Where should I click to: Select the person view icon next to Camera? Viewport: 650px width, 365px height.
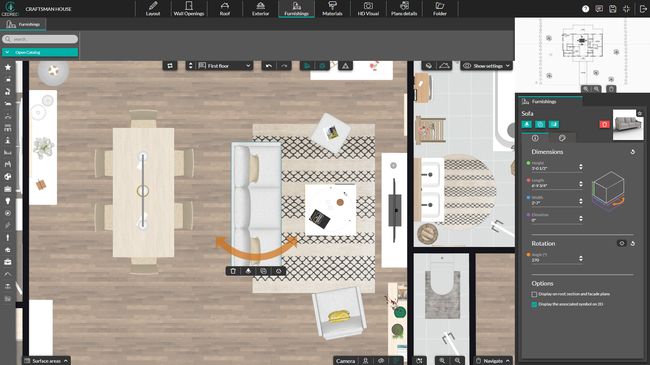point(366,361)
